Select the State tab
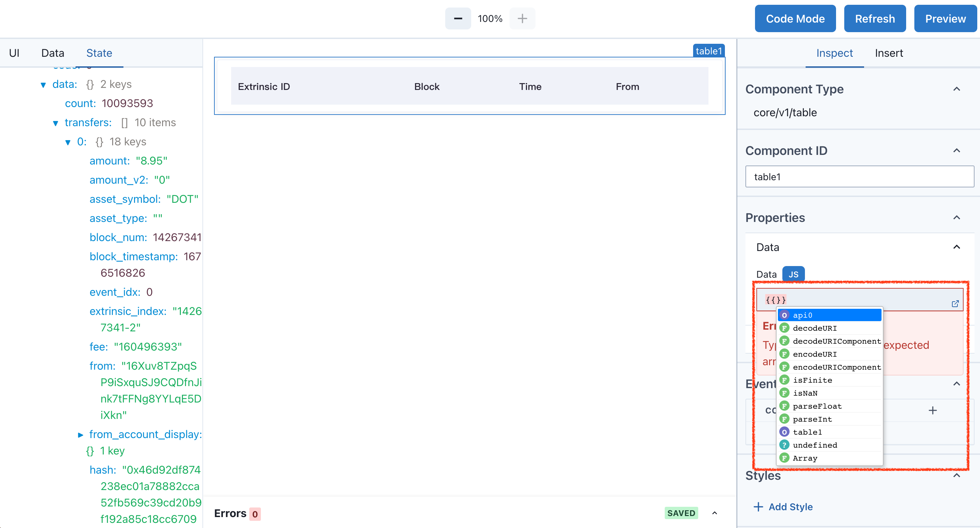The image size is (980, 528). [99, 53]
